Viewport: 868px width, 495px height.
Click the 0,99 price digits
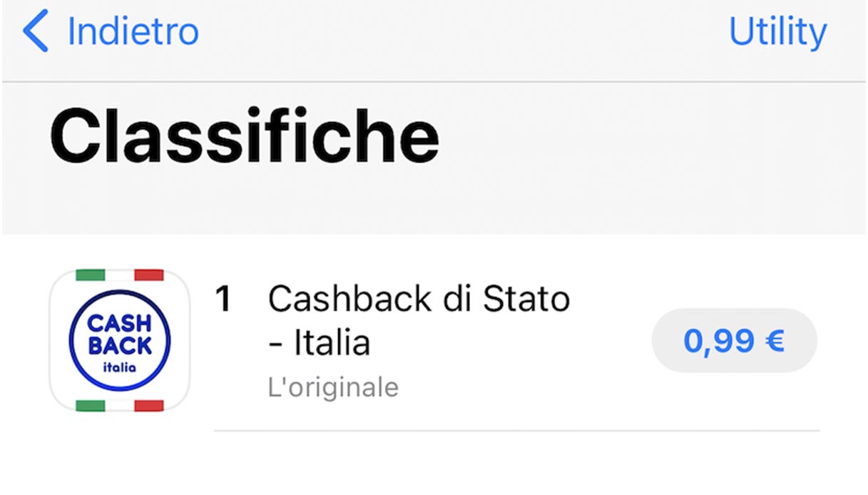(x=718, y=341)
